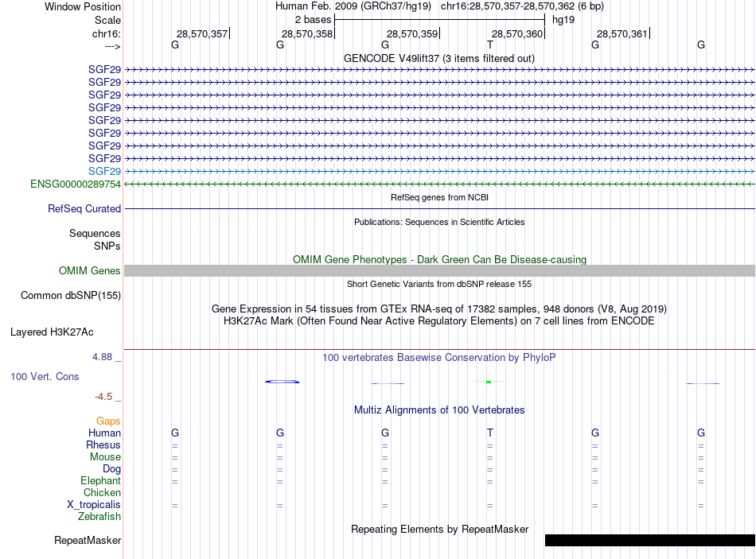Click the black RepeatMasker element bar

pos(650,540)
